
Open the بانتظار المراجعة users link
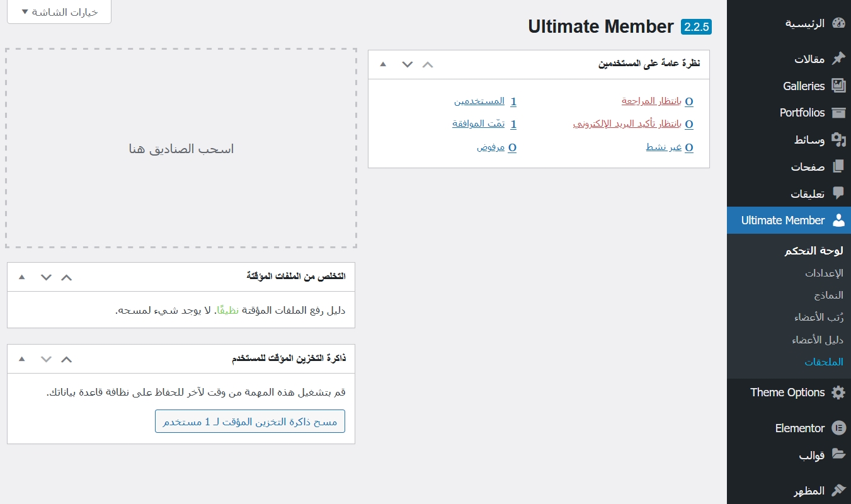point(651,101)
